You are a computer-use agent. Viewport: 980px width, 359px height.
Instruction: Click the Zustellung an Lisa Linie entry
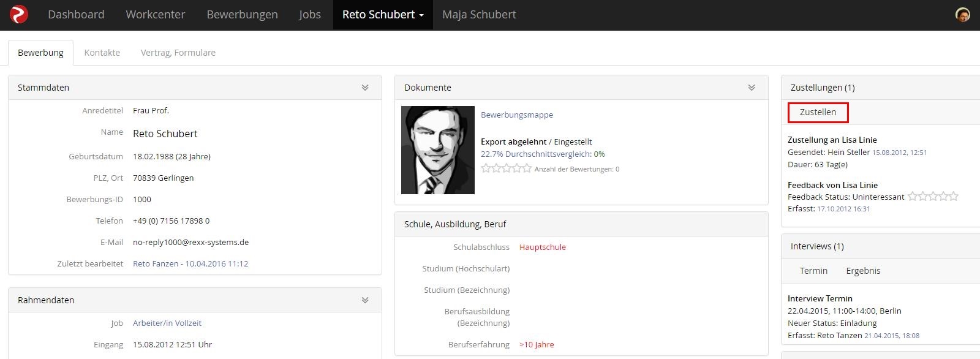832,140
